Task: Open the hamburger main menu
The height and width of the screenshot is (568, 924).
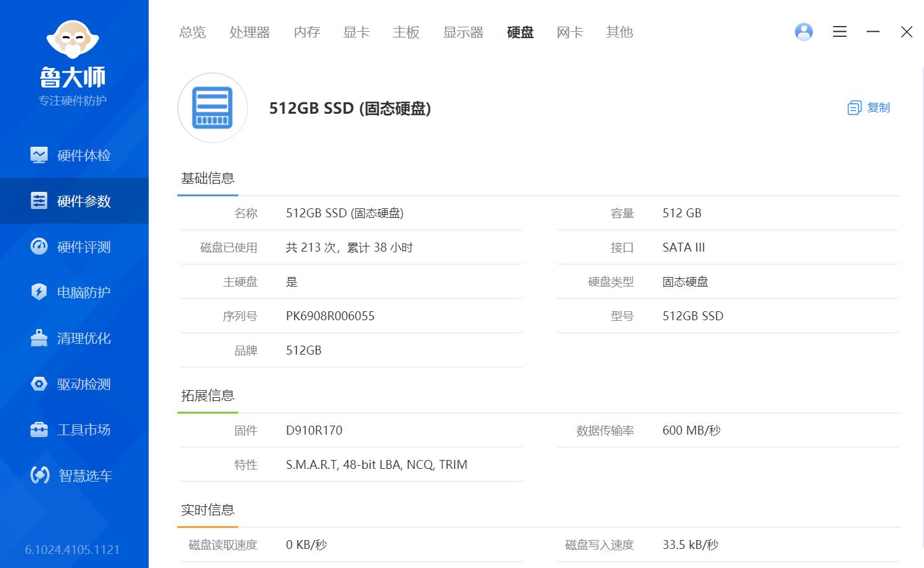Action: click(839, 32)
